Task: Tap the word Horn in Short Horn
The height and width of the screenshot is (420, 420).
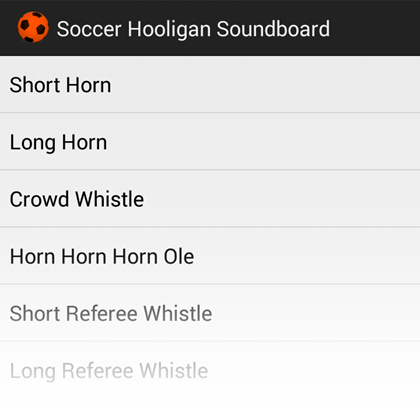Action: [x=88, y=85]
